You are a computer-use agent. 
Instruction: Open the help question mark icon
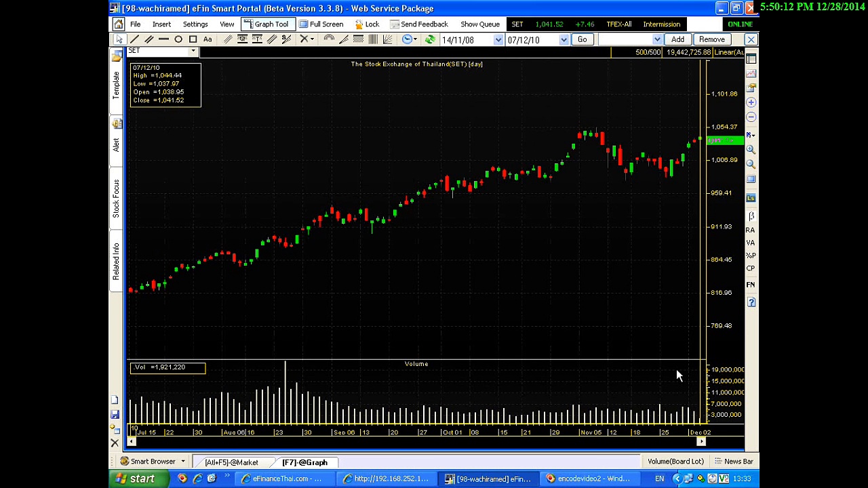751,302
